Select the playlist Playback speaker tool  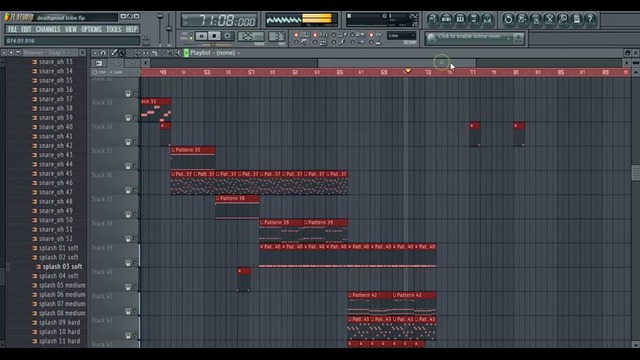(177, 53)
